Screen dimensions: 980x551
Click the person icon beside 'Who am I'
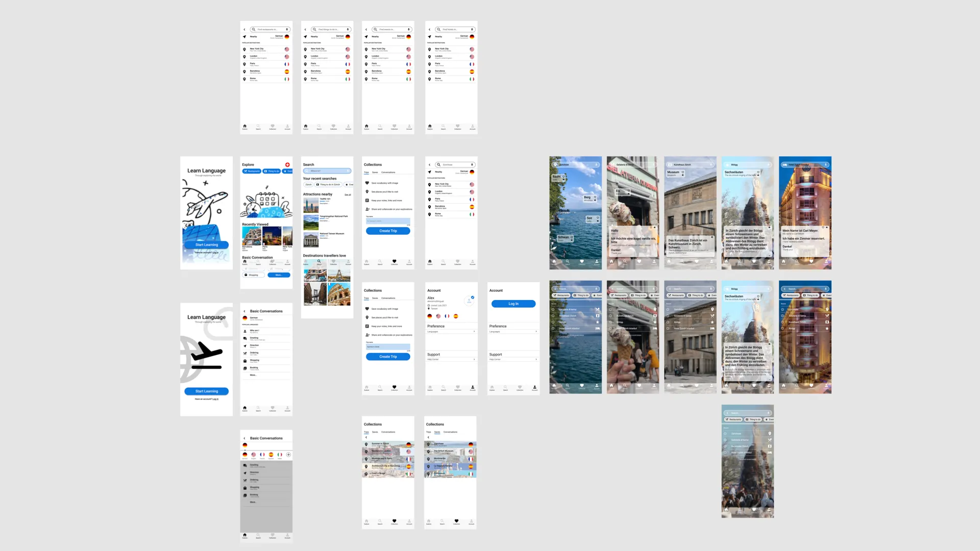pyautogui.click(x=245, y=331)
